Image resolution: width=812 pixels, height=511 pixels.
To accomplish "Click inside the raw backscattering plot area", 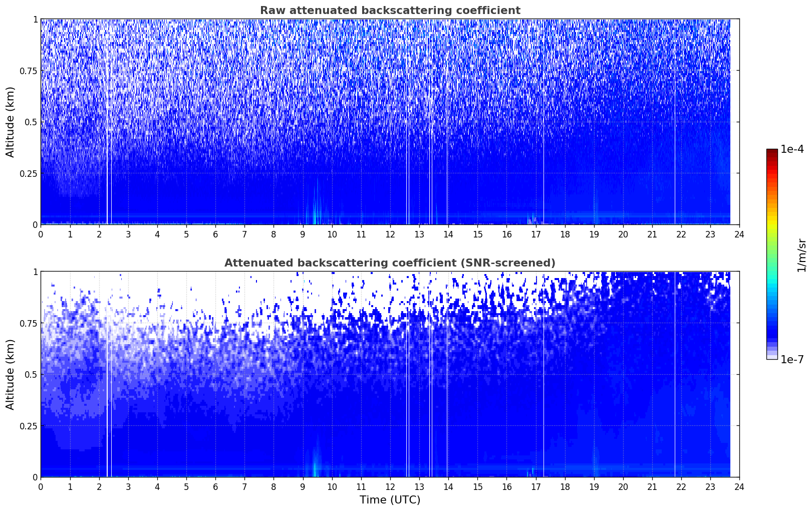I will [390, 122].
